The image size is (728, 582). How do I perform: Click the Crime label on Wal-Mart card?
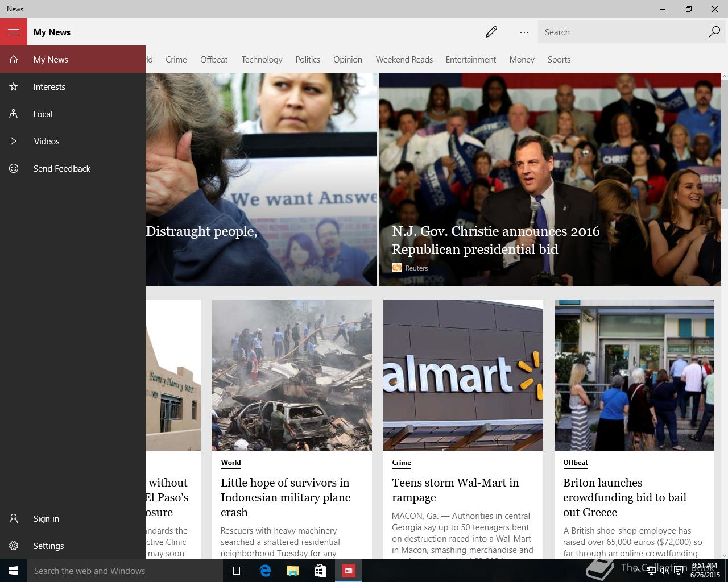click(x=402, y=463)
